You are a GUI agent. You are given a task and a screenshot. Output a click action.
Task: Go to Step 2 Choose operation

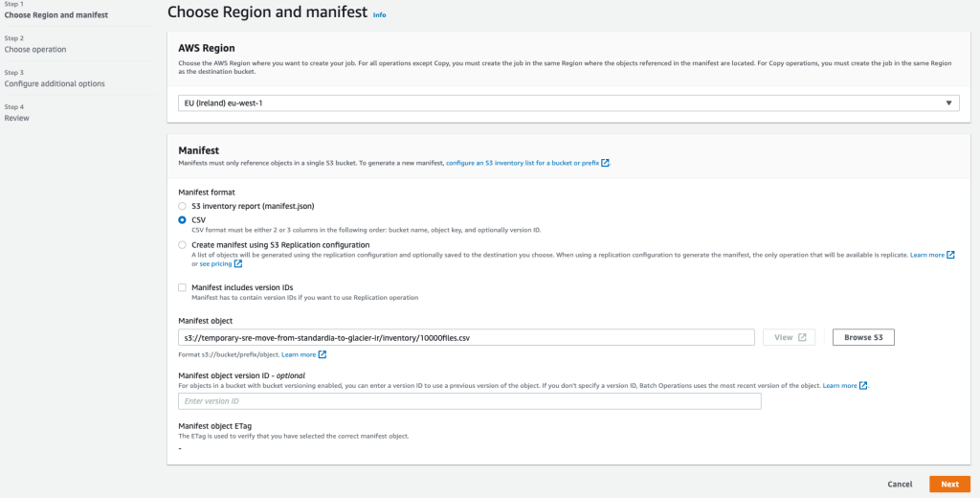click(x=35, y=50)
